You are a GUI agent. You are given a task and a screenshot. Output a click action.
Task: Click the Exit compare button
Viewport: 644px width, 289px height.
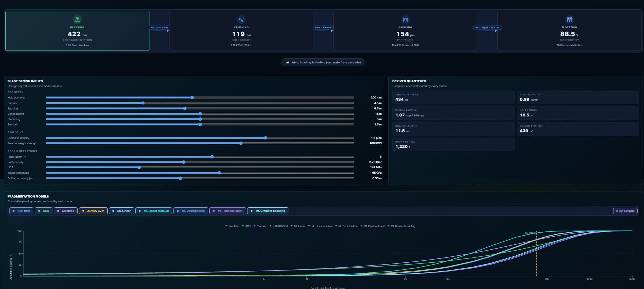click(x=625, y=211)
